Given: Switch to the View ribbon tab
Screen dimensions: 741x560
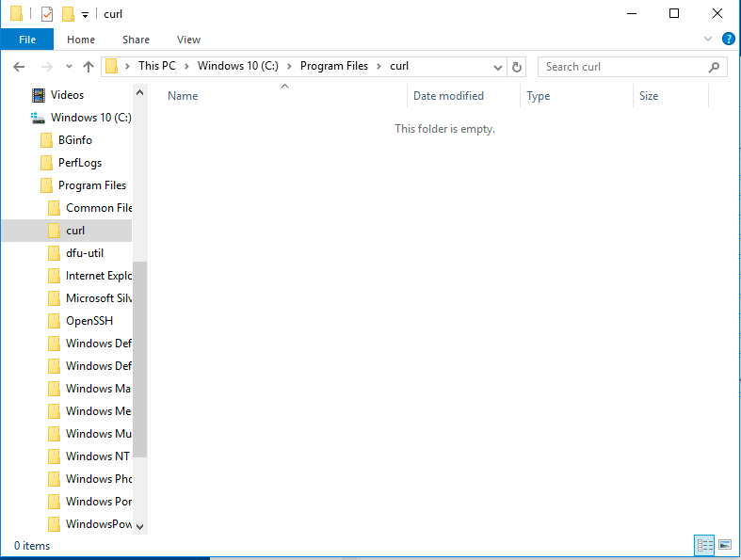Looking at the screenshot, I should tap(188, 40).
